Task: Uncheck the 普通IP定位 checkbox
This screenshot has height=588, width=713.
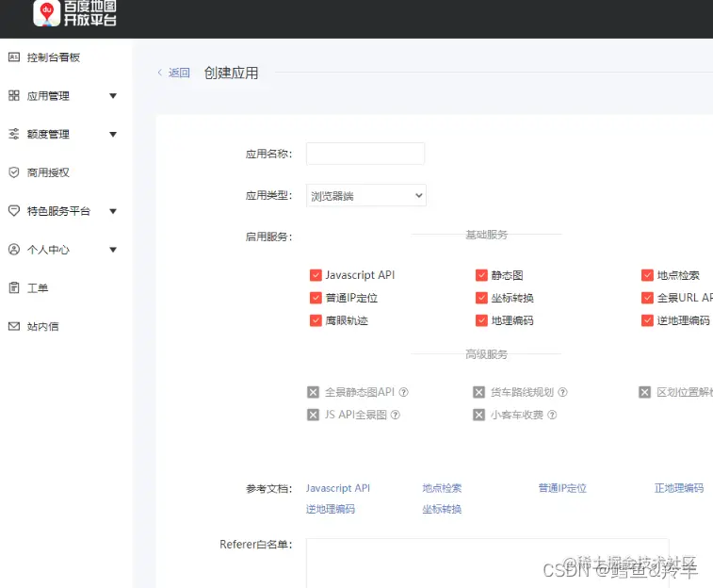Action: click(x=316, y=298)
